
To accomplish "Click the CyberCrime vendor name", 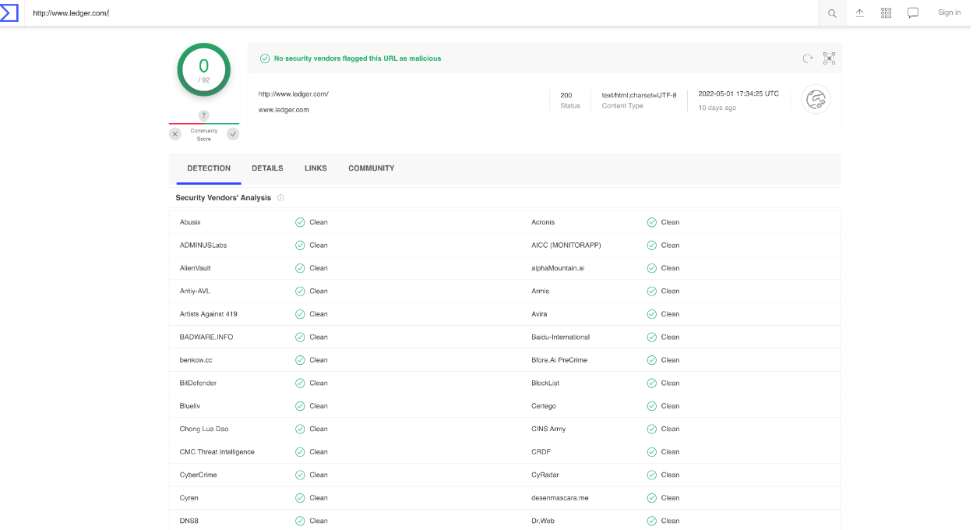I will tap(199, 475).
